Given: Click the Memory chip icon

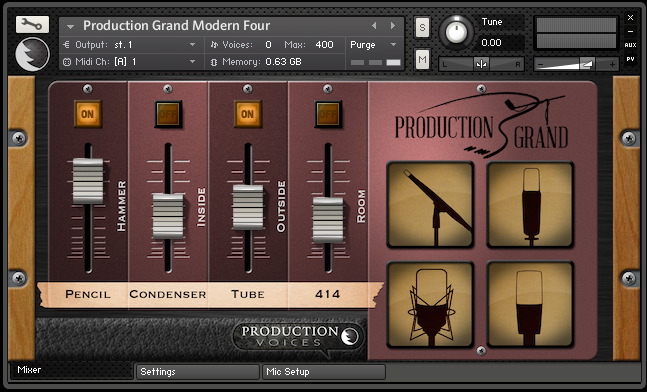Looking at the screenshot, I should [214, 62].
